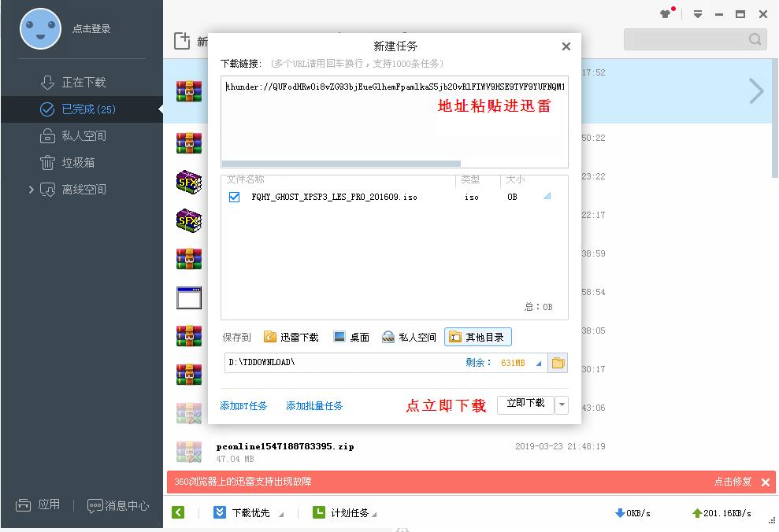779x532 pixels.
Task: Click the download speed 0KB/s indicator
Action: [632, 513]
